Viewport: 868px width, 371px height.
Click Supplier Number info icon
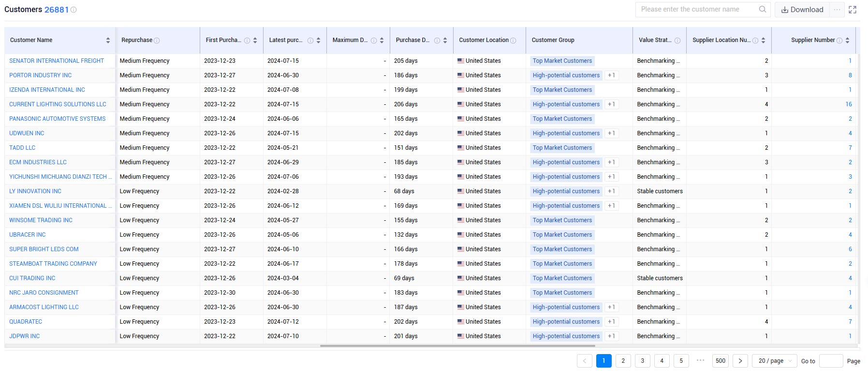(839, 41)
